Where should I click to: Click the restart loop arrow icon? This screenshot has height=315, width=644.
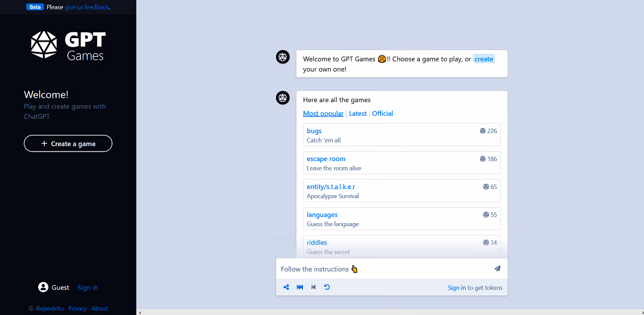click(x=327, y=287)
